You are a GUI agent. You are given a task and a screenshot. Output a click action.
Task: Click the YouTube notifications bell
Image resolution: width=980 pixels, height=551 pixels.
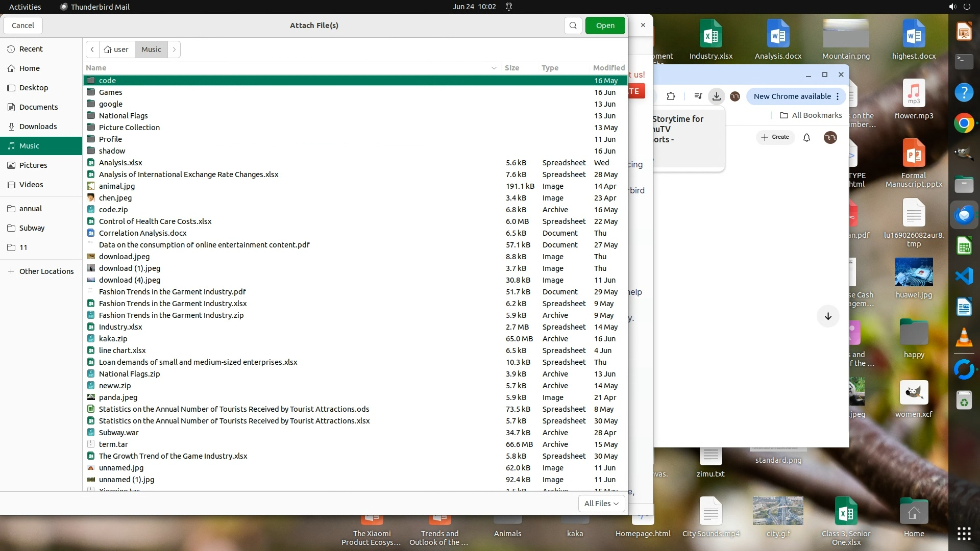point(806,137)
